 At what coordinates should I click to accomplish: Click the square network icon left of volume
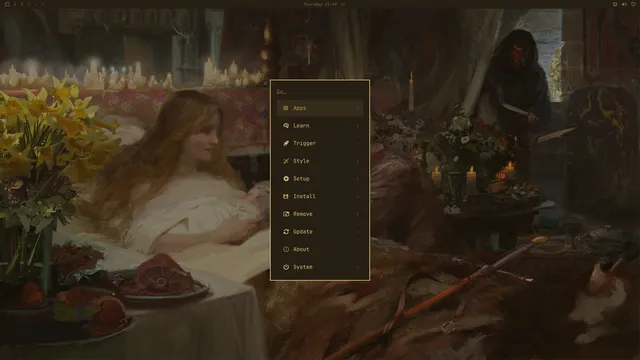click(x=615, y=4)
